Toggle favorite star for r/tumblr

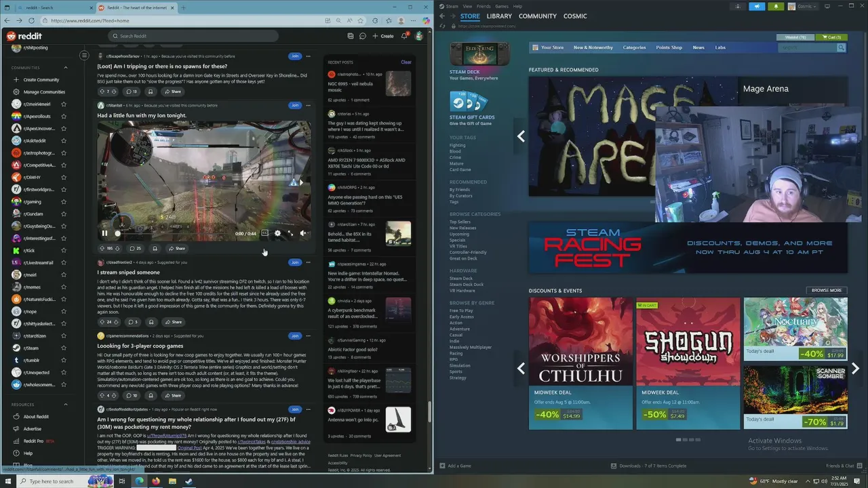point(64,360)
